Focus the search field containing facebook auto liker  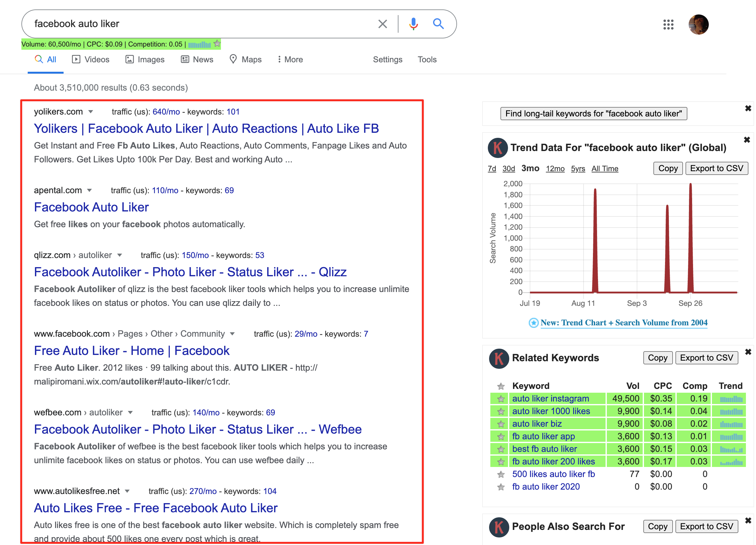pos(203,24)
